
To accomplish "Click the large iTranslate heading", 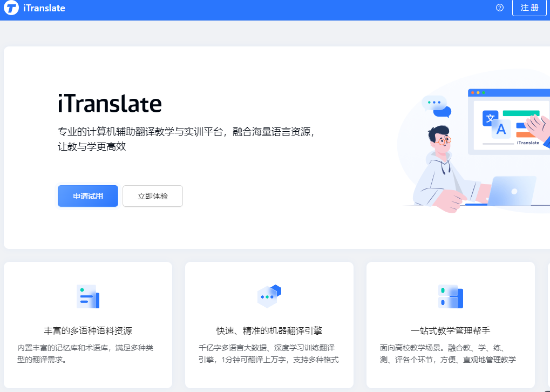I will 110,103.
